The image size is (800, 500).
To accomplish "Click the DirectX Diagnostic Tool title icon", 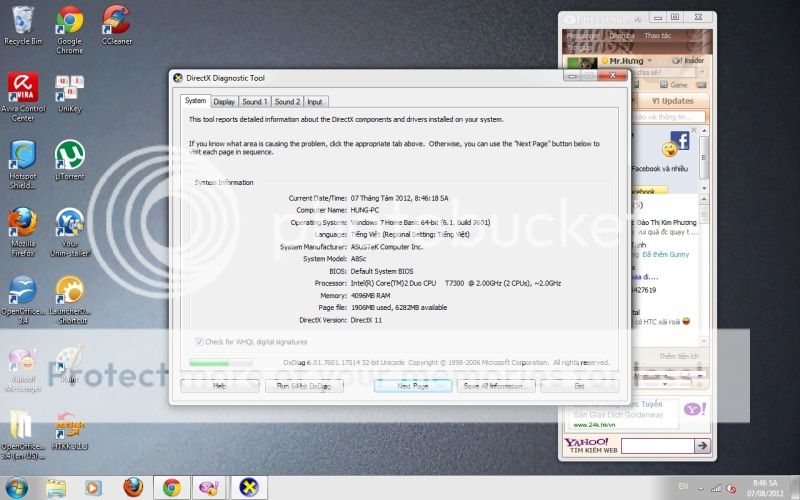I will [x=178, y=78].
